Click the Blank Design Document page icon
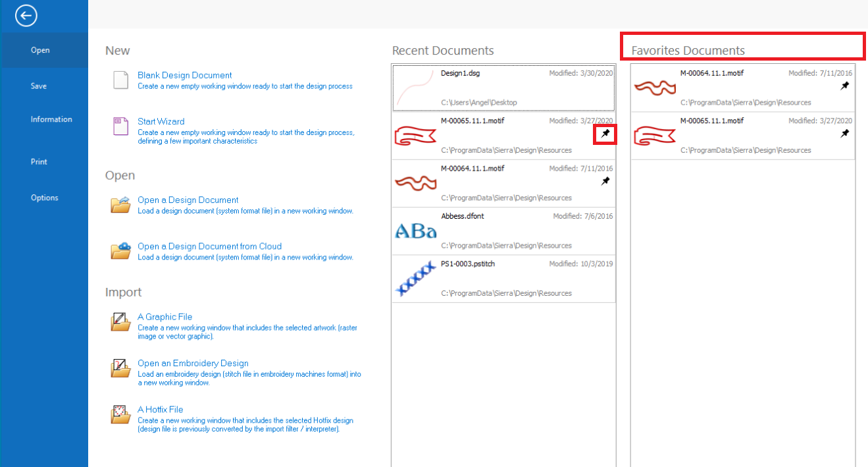This screenshot has height=467, width=868. pos(120,80)
